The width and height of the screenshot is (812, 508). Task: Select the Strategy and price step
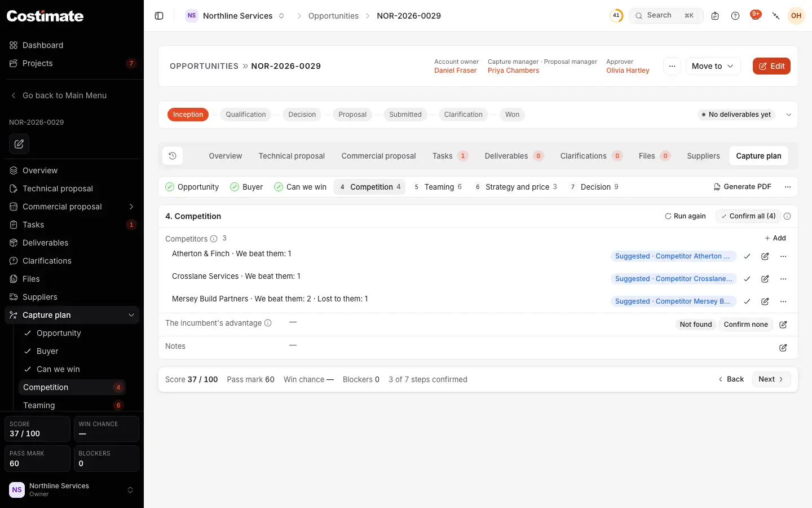tap(517, 187)
